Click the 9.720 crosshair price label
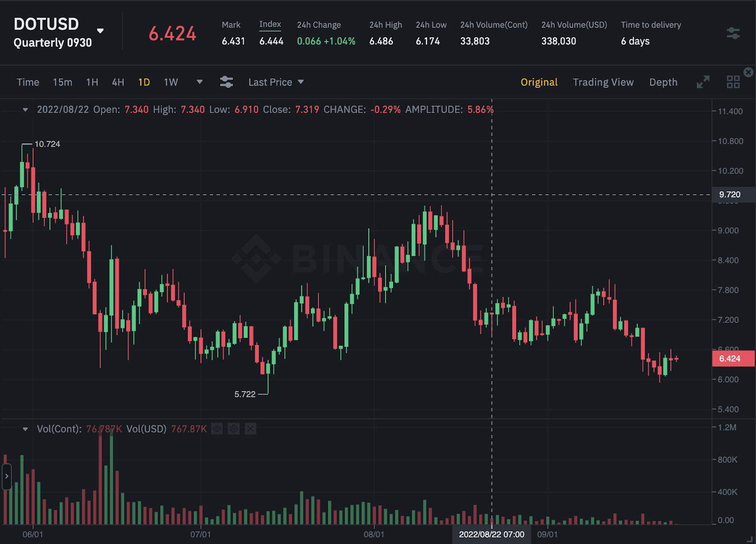The width and height of the screenshot is (756, 544). (x=733, y=195)
